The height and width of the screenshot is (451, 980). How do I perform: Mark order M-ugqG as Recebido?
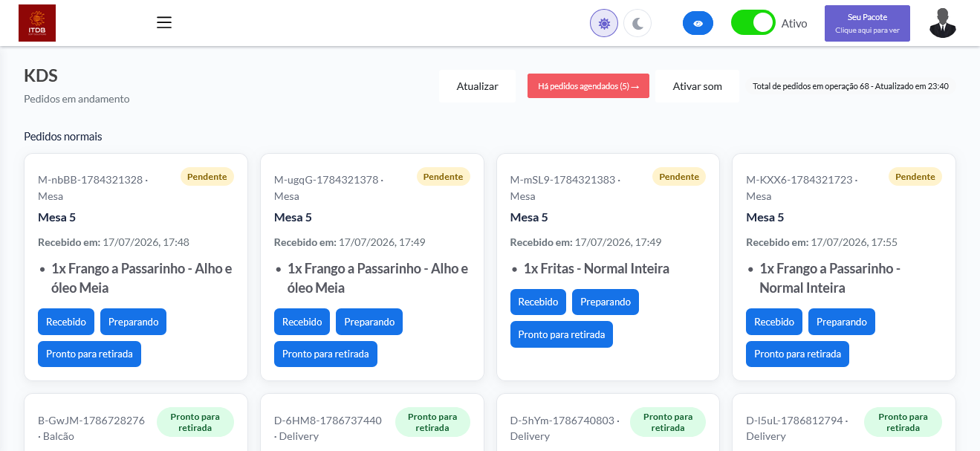click(302, 322)
